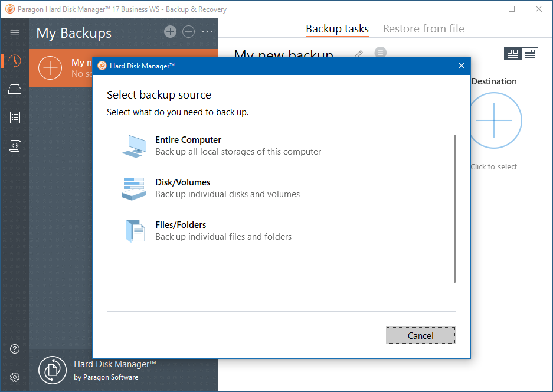Open backup options list icon near title

pyautogui.click(x=381, y=52)
